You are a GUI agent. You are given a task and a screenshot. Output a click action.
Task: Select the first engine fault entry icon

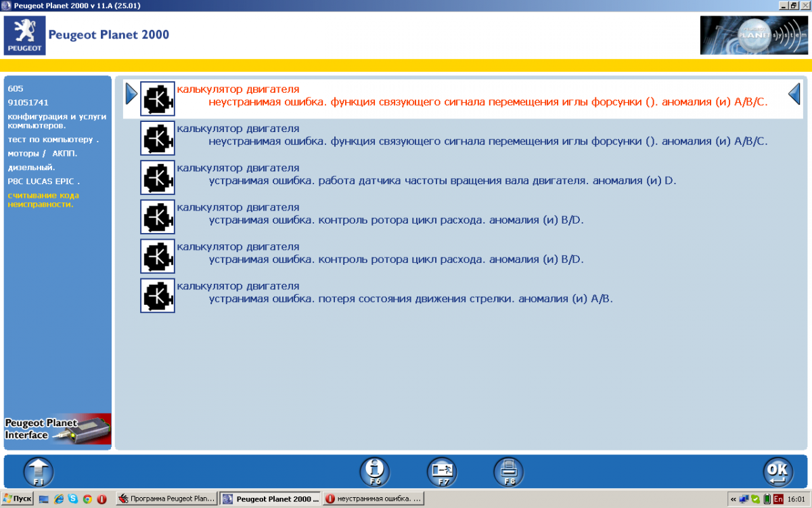tap(158, 99)
